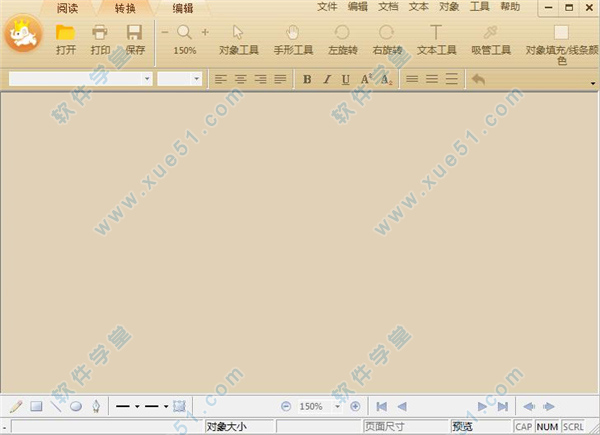
Task: Justify text alignment
Action: click(x=280, y=79)
